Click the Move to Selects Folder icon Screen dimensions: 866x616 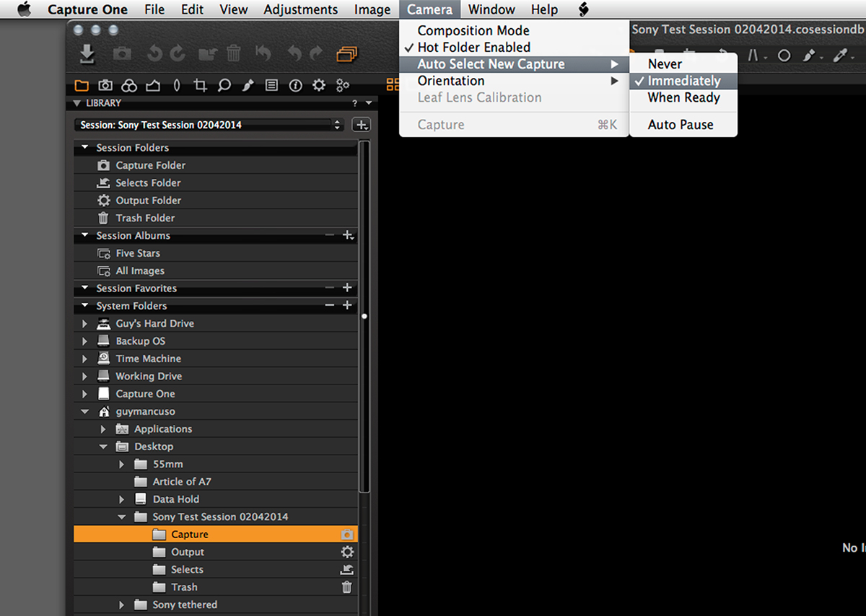point(208,54)
